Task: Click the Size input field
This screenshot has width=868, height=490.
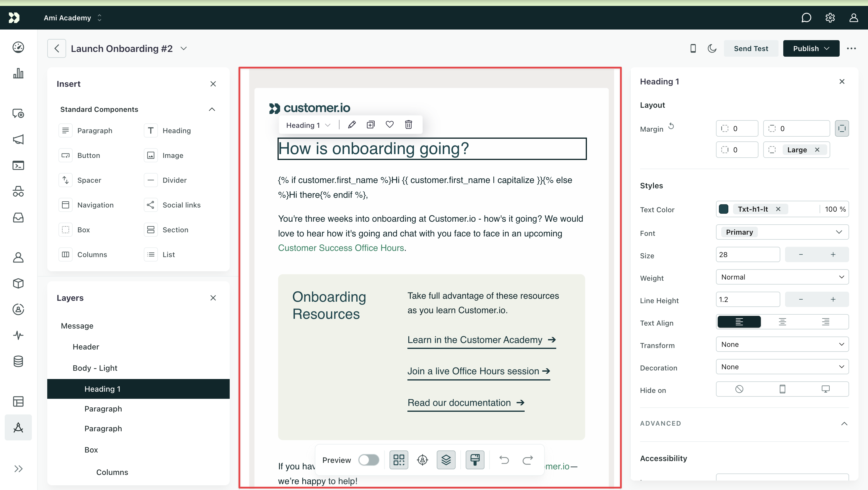Action: coord(747,254)
